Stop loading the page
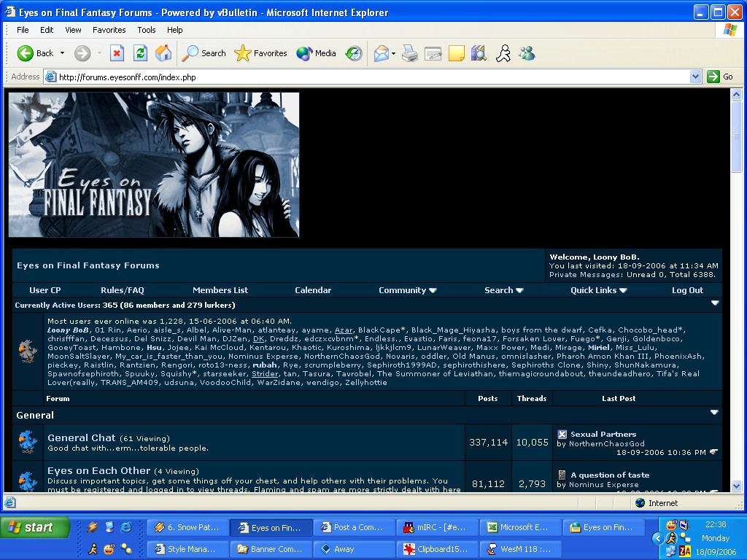 pos(117,53)
